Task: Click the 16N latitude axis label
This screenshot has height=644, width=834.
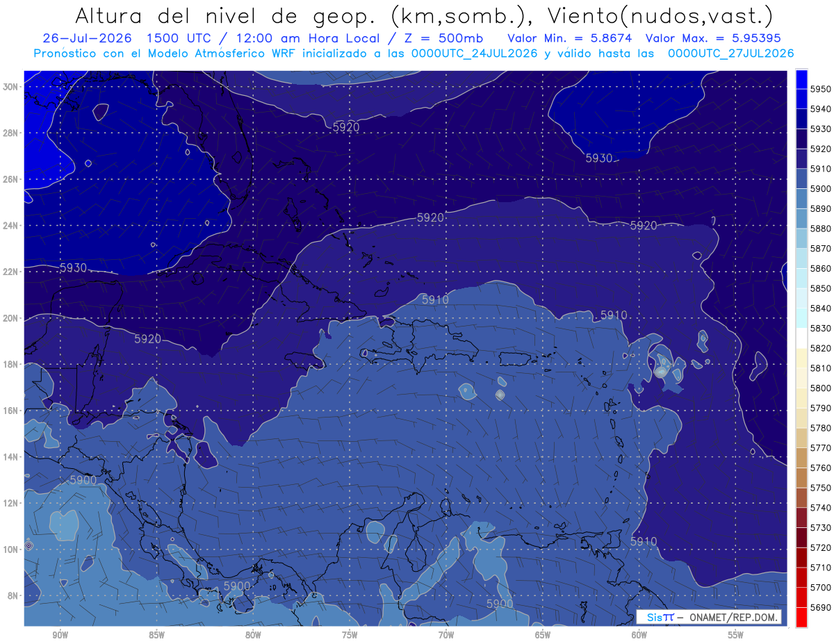Action: point(10,410)
